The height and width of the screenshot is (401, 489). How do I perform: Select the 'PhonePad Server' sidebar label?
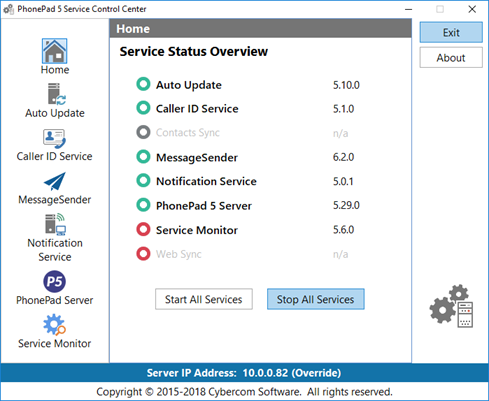(x=55, y=300)
